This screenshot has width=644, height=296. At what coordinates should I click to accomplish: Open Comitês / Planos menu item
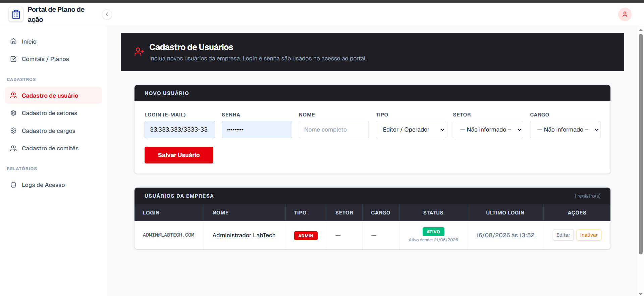[x=53, y=59]
